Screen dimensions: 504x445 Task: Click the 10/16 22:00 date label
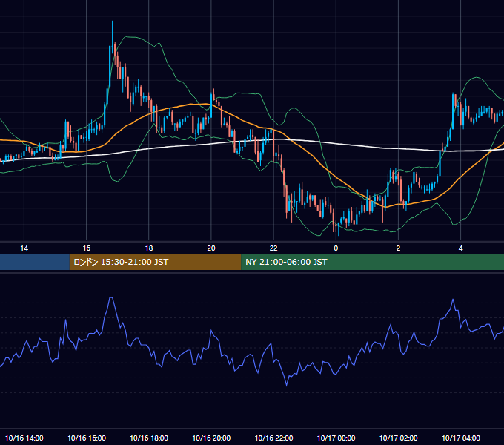coord(273,438)
